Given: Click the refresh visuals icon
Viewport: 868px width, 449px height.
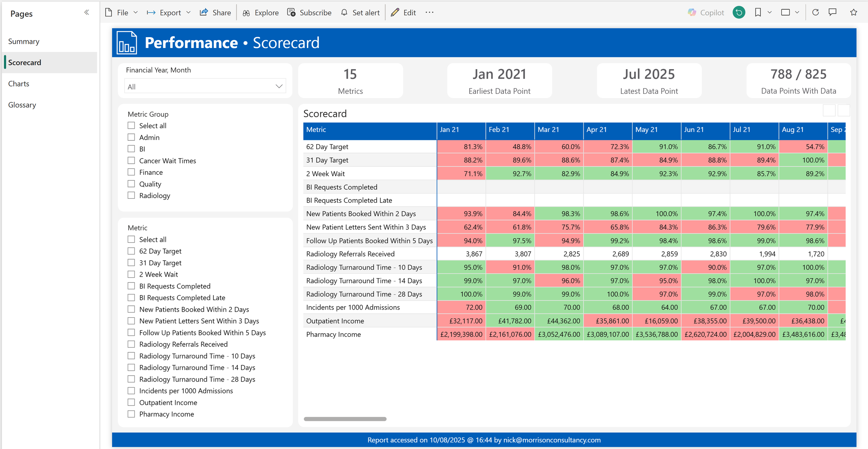Looking at the screenshot, I should pyautogui.click(x=816, y=13).
